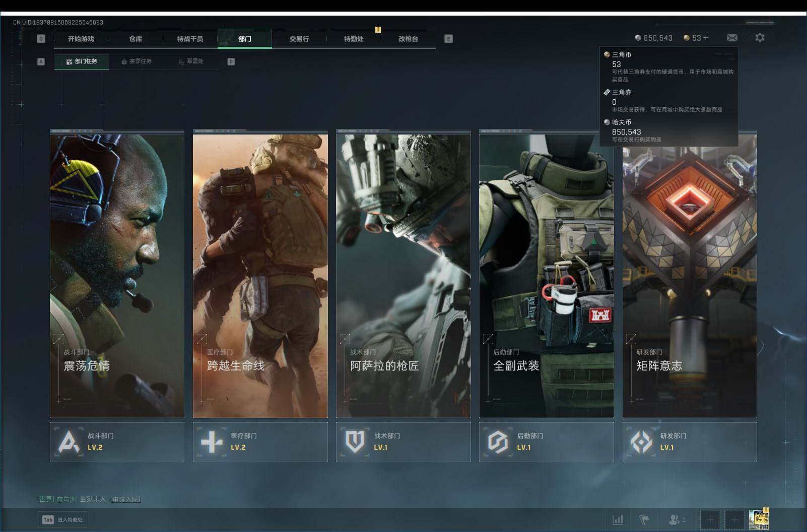The width and height of the screenshot is (807, 532).
Task: Click the statistics bar chart icon
Action: 618,519
